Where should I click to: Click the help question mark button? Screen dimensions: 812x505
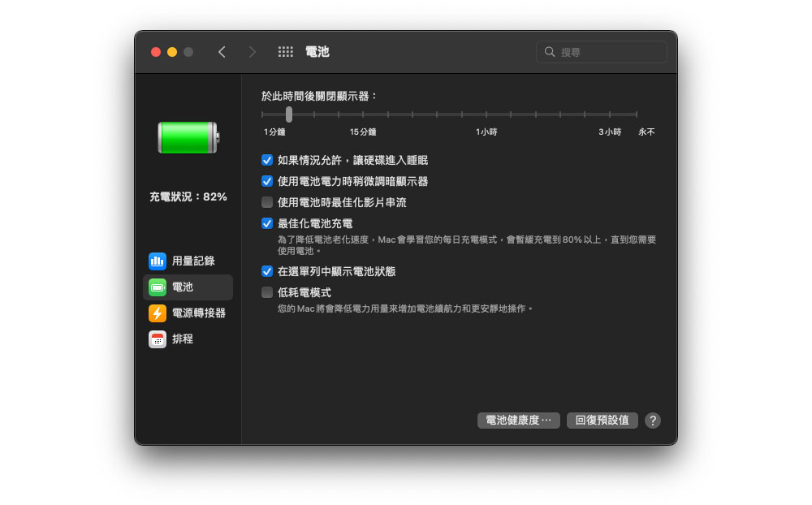pyautogui.click(x=653, y=421)
